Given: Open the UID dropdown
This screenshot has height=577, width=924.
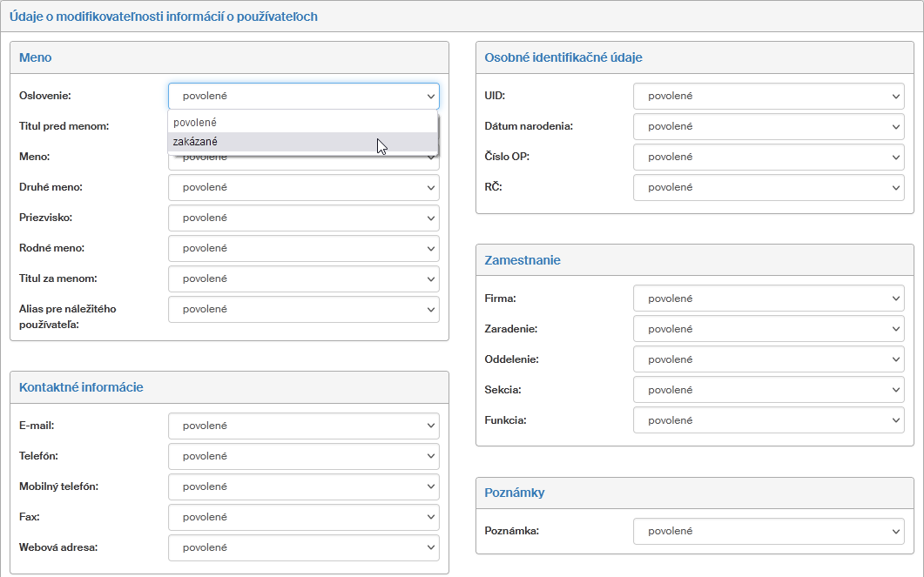Looking at the screenshot, I should pos(768,97).
